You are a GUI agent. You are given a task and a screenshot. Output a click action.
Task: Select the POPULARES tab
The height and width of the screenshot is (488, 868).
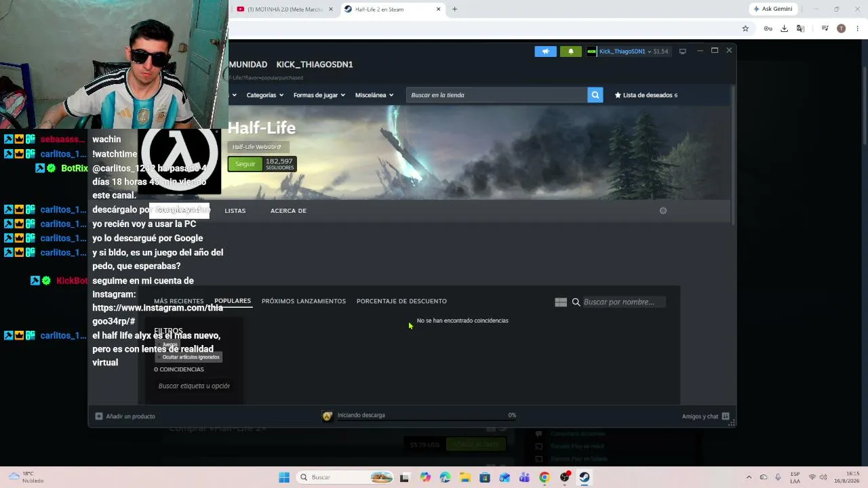(x=233, y=301)
